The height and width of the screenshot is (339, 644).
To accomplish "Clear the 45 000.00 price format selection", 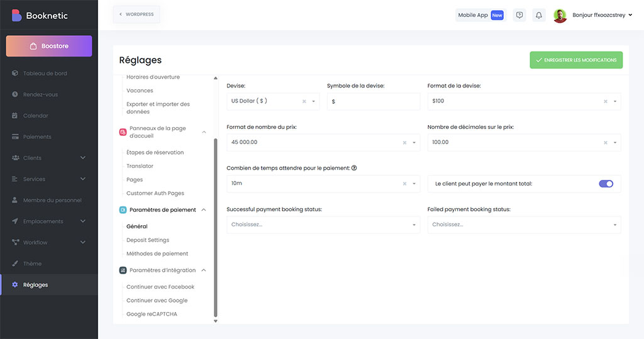I will tap(404, 143).
